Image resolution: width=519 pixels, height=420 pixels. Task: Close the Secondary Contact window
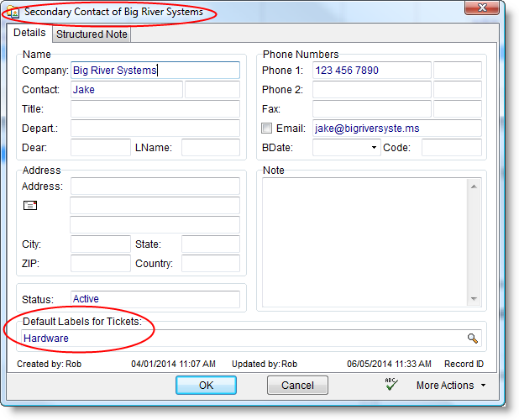coord(481,10)
